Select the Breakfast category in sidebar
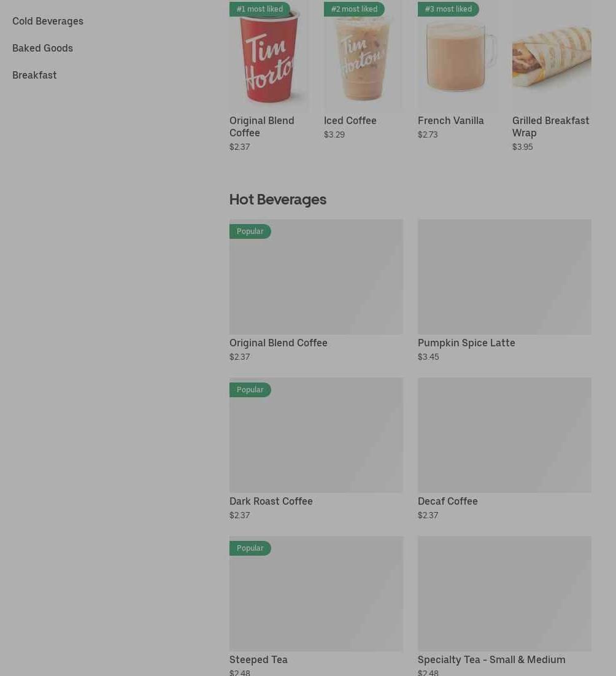Viewport: 616px width, 676px height. tap(34, 75)
